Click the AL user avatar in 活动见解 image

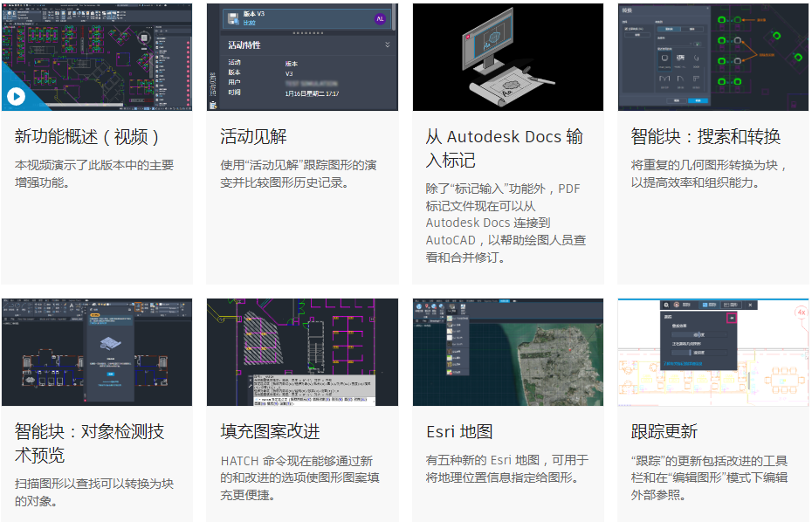pyautogui.click(x=380, y=18)
